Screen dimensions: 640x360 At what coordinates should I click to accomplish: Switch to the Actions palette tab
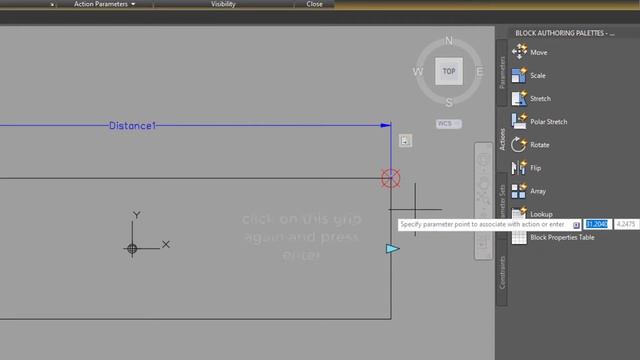(502, 139)
